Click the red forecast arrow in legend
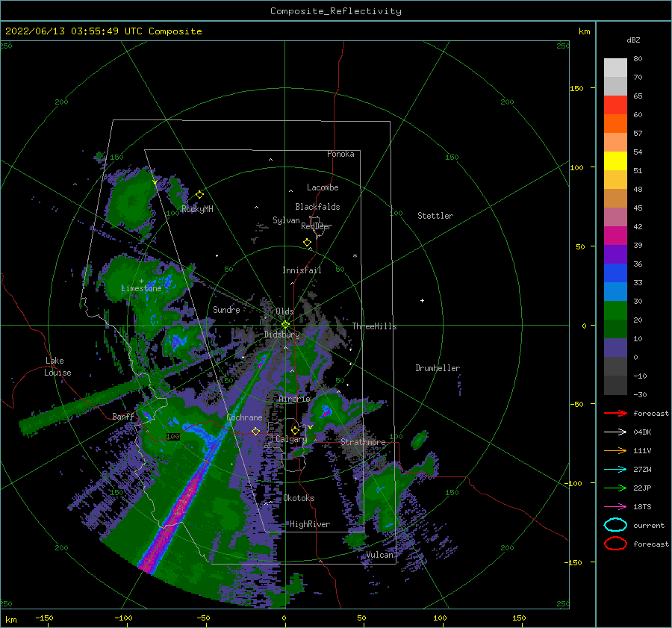The width and height of the screenshot is (672, 628). point(615,413)
